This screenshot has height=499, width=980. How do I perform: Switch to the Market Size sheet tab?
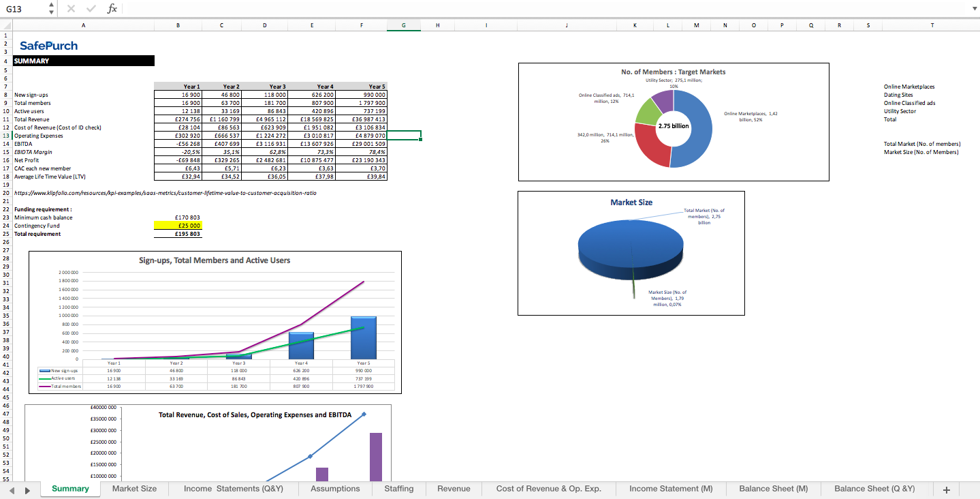(x=134, y=489)
